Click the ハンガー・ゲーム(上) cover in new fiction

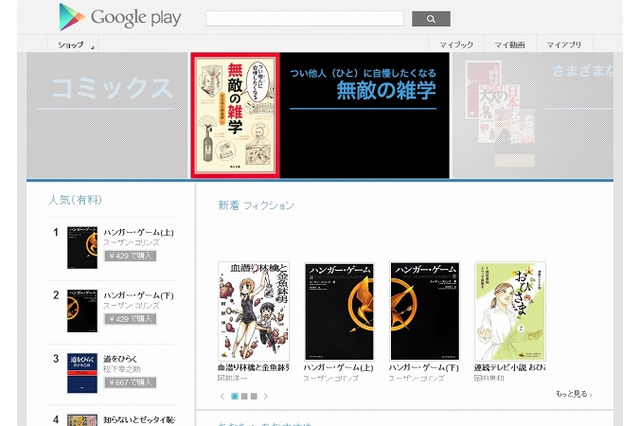click(339, 311)
